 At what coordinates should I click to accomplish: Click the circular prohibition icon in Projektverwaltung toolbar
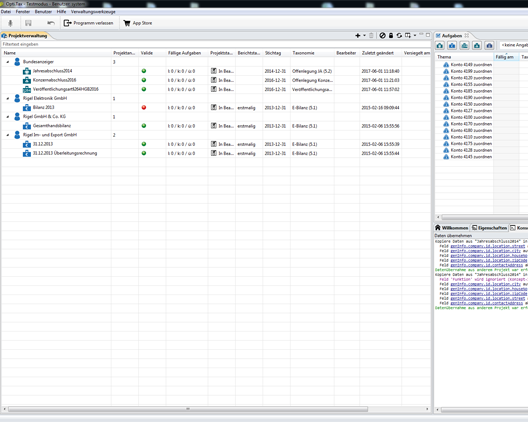pyautogui.click(x=383, y=35)
